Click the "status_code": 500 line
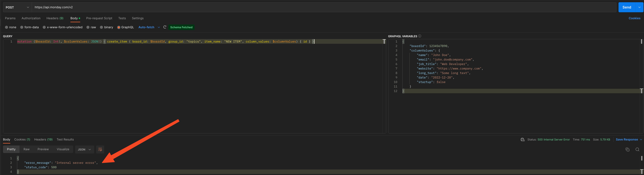 pyautogui.click(x=40, y=167)
